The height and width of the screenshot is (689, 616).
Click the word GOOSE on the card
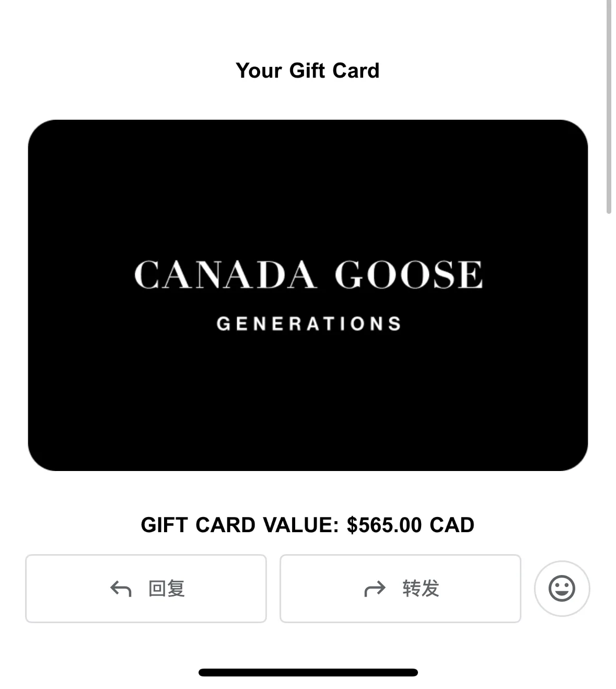[x=409, y=274]
